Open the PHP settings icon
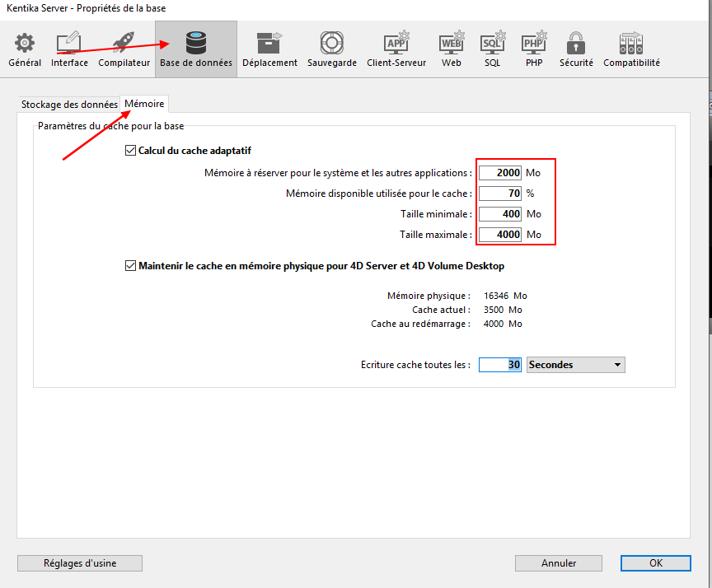 (534, 43)
